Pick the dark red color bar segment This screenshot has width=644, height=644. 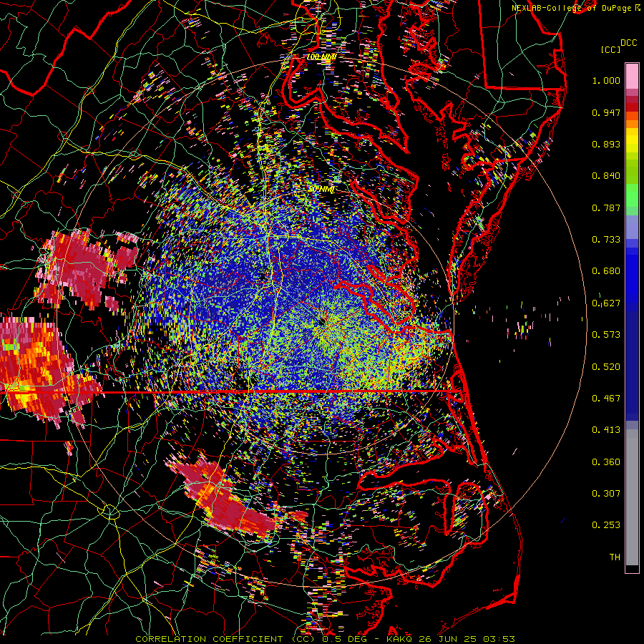(x=632, y=99)
